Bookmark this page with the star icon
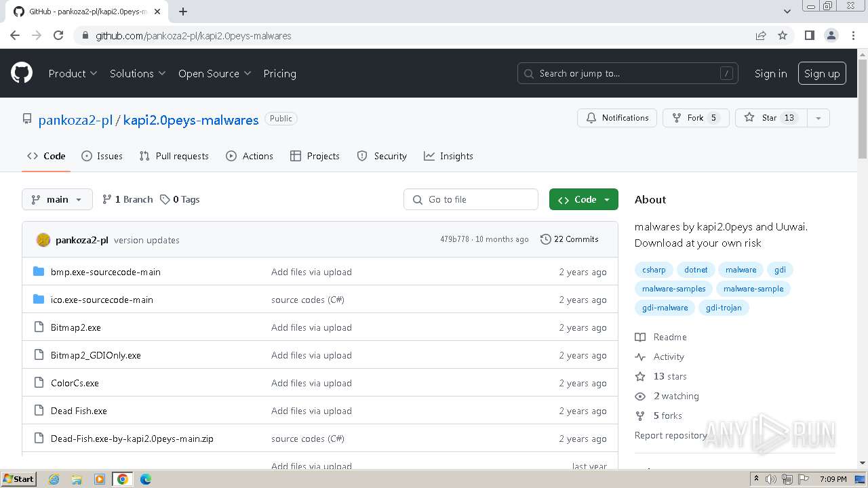 pyautogui.click(x=783, y=35)
